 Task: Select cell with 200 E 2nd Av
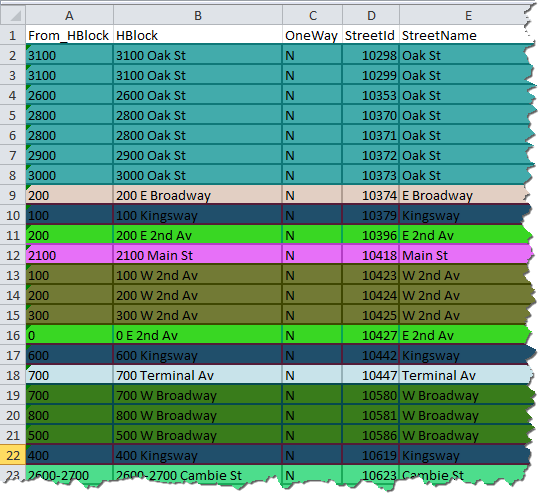tap(198, 235)
